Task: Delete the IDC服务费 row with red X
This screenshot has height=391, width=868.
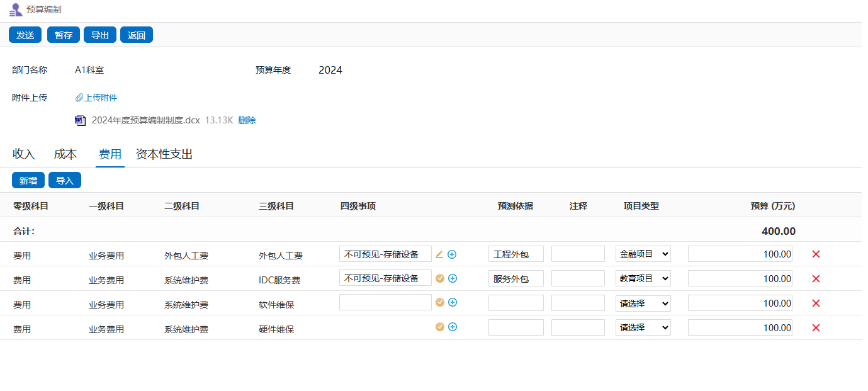Action: pyautogui.click(x=816, y=279)
